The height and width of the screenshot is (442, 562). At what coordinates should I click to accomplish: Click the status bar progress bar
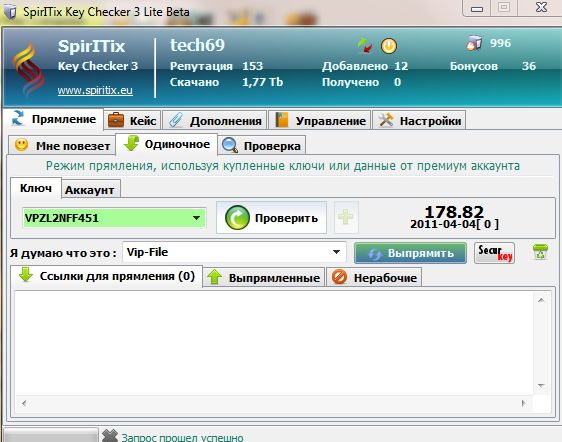pyautogui.click(x=51, y=435)
